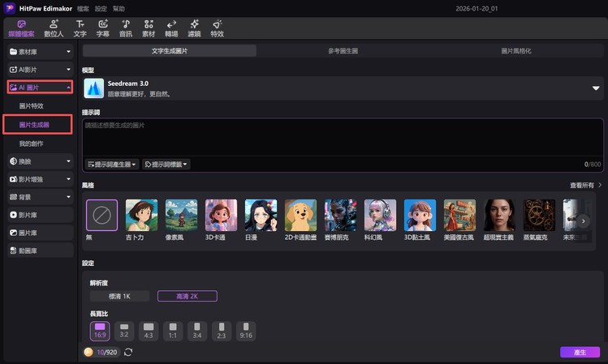Open the 濾鏡 filters tool

(194, 28)
